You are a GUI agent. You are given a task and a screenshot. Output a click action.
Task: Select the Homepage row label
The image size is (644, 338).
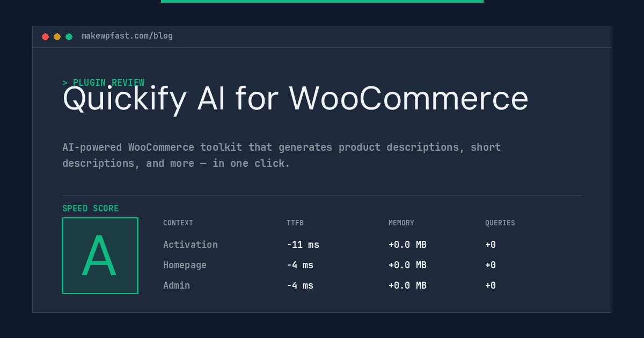pyautogui.click(x=185, y=265)
